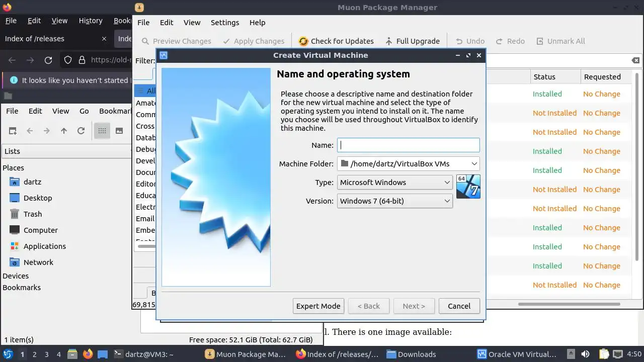Clear the Muon search field with the clear icon

(636, 60)
